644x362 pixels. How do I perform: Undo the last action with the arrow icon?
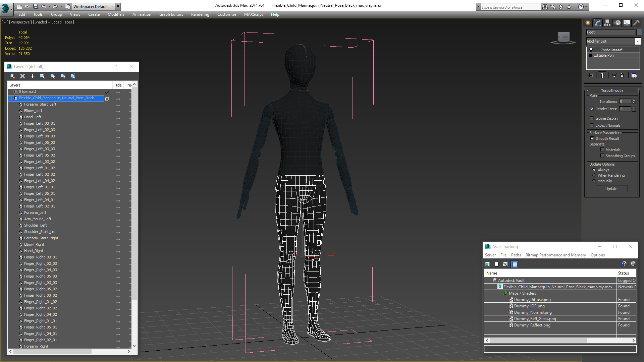tap(44, 6)
